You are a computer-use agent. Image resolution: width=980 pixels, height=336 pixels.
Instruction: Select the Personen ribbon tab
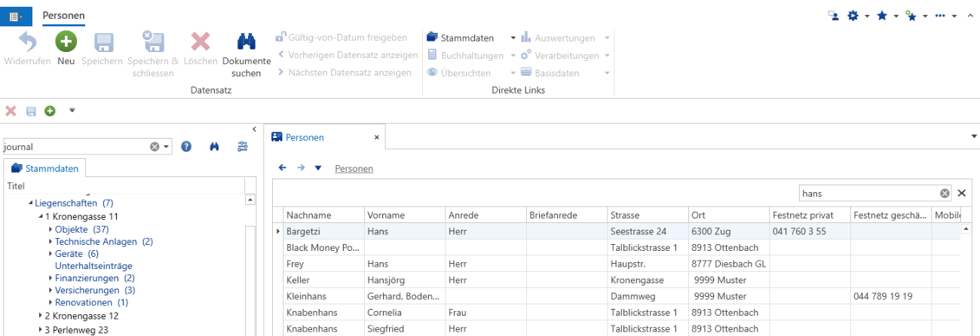(63, 15)
